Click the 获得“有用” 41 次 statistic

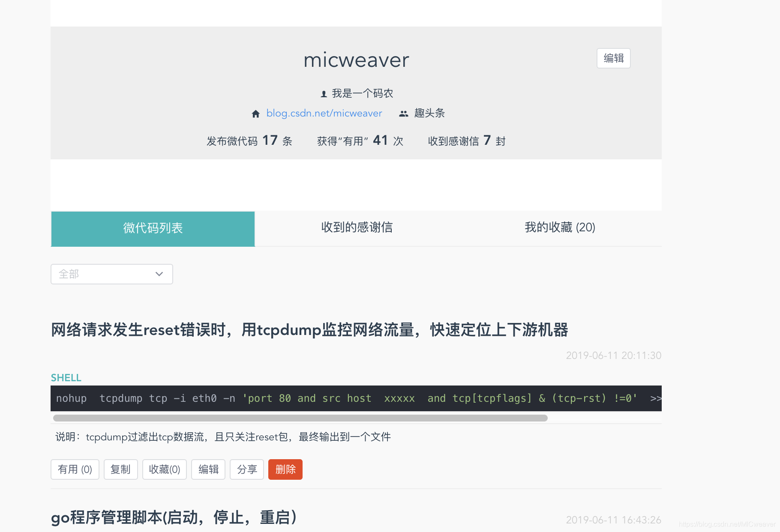coord(360,141)
